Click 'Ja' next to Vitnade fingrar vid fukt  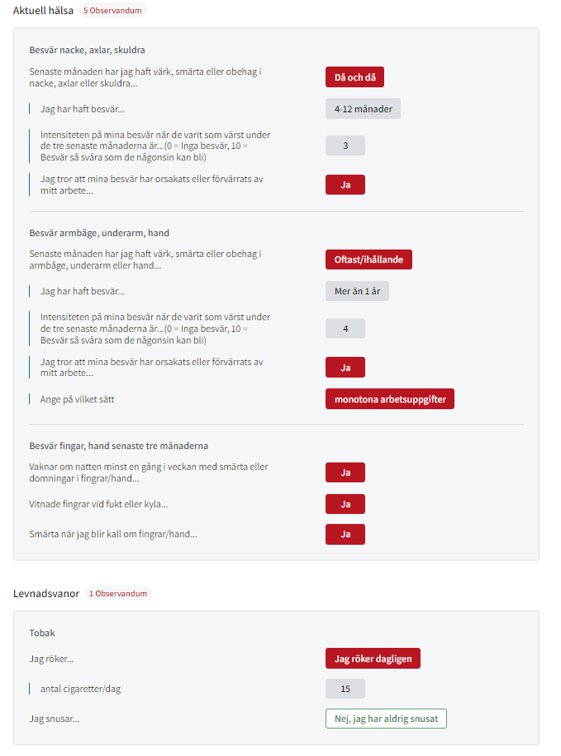(x=345, y=504)
